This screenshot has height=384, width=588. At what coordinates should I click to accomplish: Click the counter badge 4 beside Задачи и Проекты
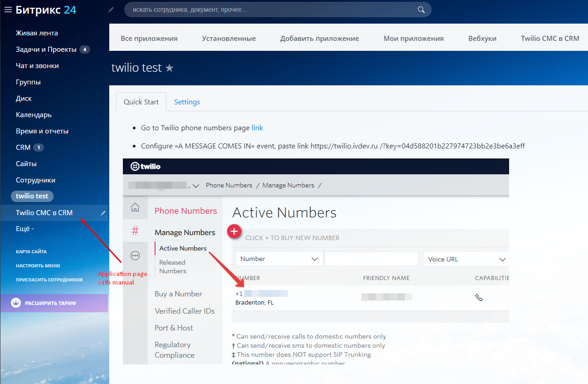coord(85,49)
